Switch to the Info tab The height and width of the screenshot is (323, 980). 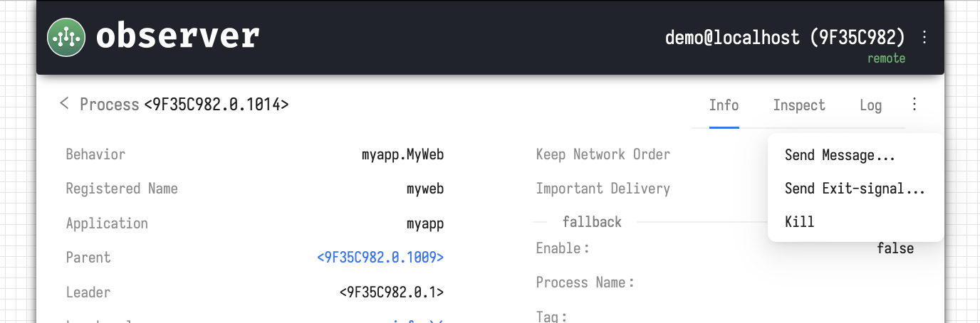(x=724, y=105)
